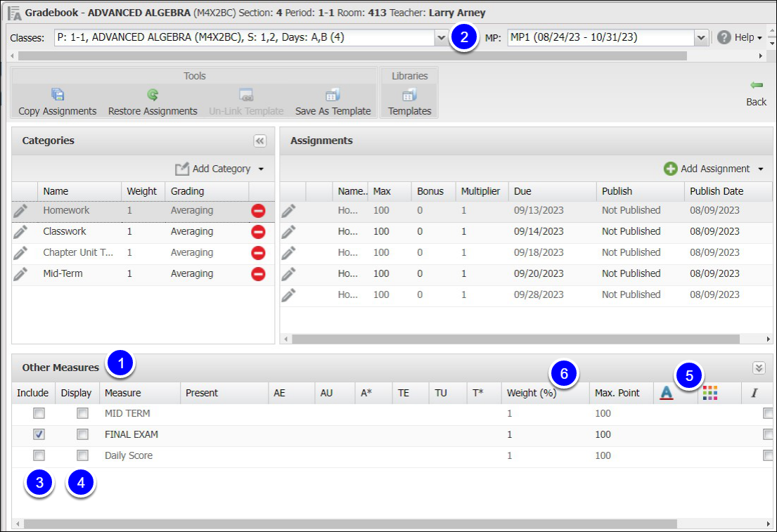
Task: Delete the Homework category red icon
Action: click(x=258, y=211)
